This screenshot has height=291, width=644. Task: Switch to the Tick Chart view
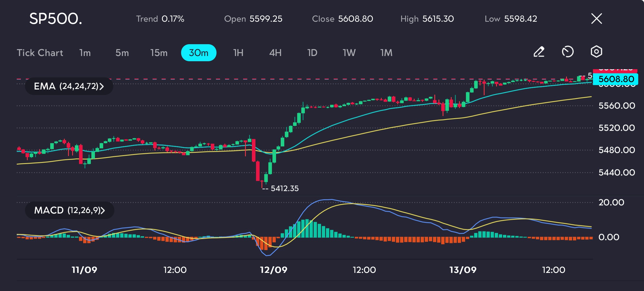coord(40,53)
